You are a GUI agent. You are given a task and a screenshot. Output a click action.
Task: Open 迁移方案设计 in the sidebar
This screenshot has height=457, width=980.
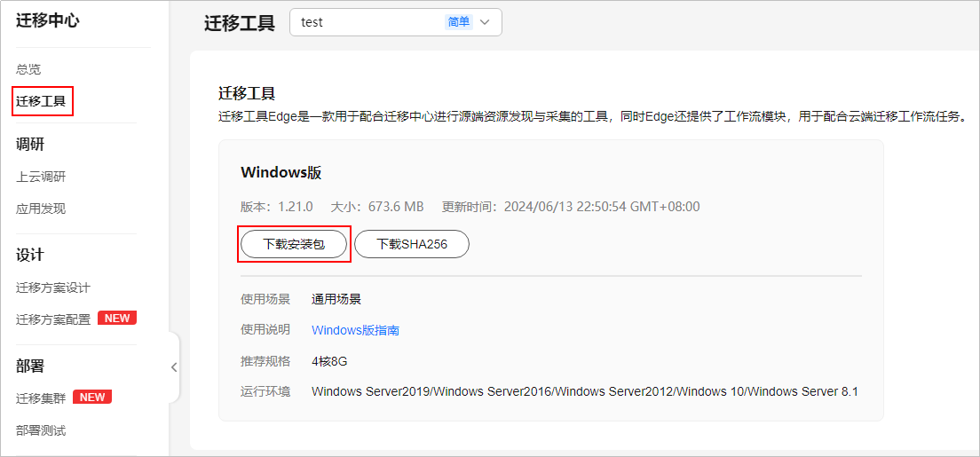tap(54, 288)
